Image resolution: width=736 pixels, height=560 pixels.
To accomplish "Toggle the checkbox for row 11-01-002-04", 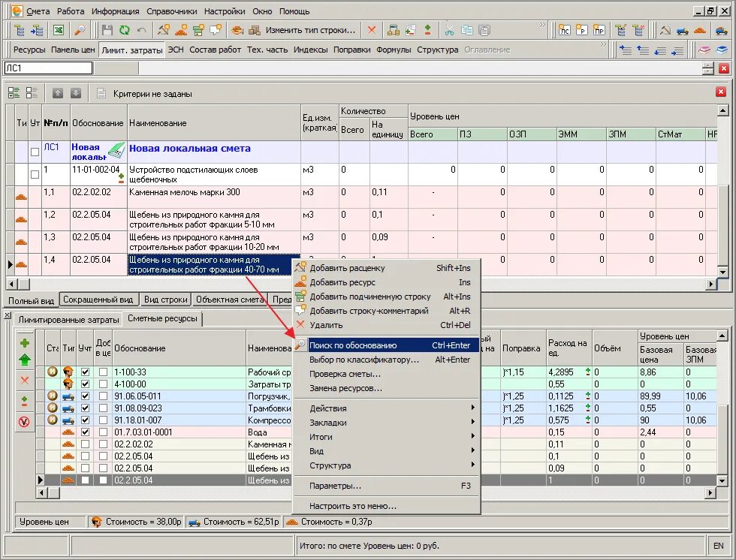I will pyautogui.click(x=35, y=174).
